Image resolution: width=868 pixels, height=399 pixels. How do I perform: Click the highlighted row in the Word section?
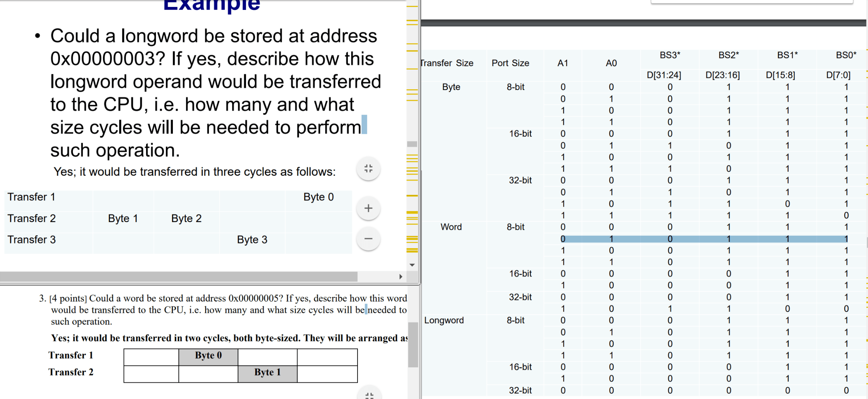click(x=704, y=239)
